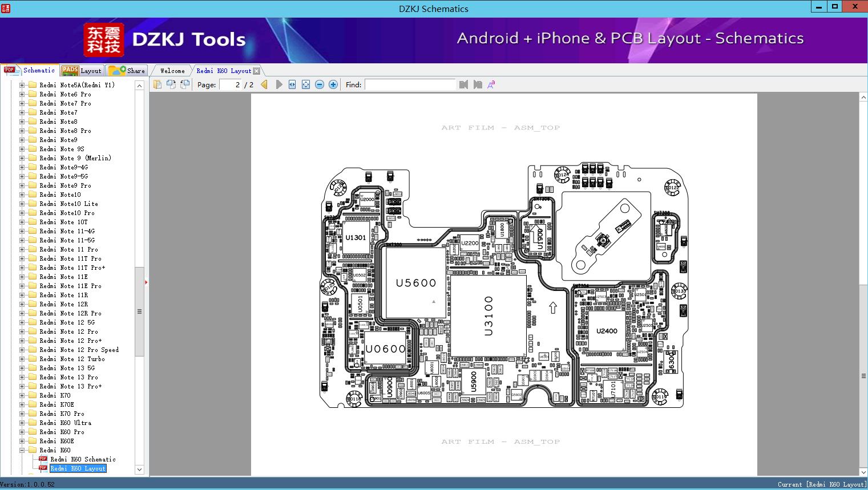Click the app icon in the title bar
The width and height of the screenshot is (868, 490).
pyautogui.click(x=6, y=8)
